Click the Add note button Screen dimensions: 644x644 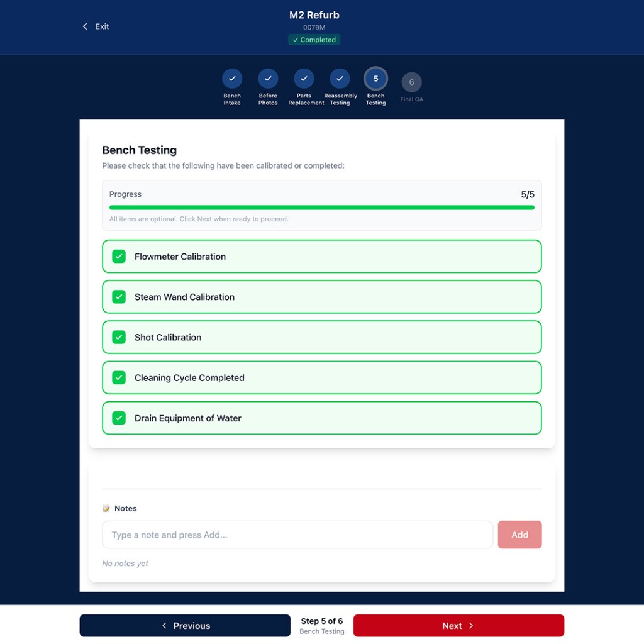(519, 535)
